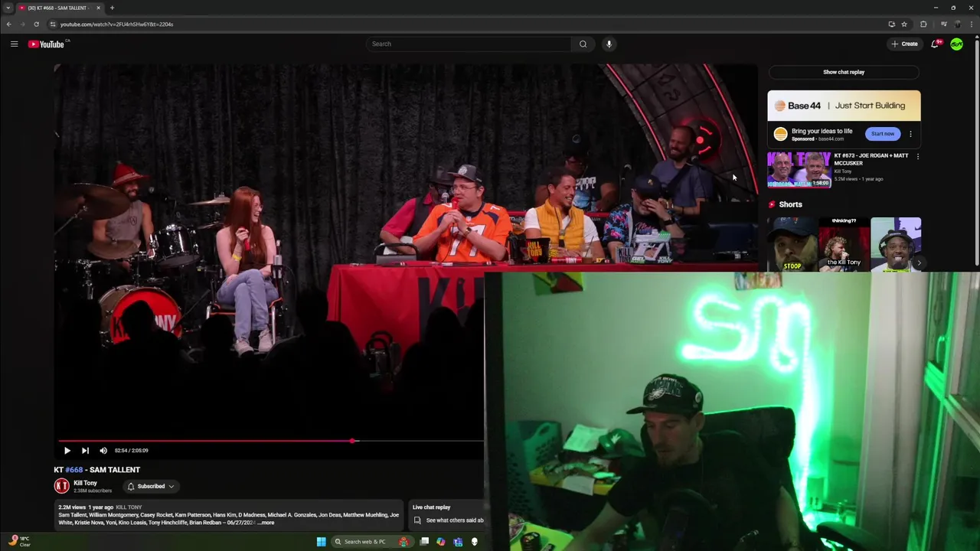Click the Create button

(904, 44)
